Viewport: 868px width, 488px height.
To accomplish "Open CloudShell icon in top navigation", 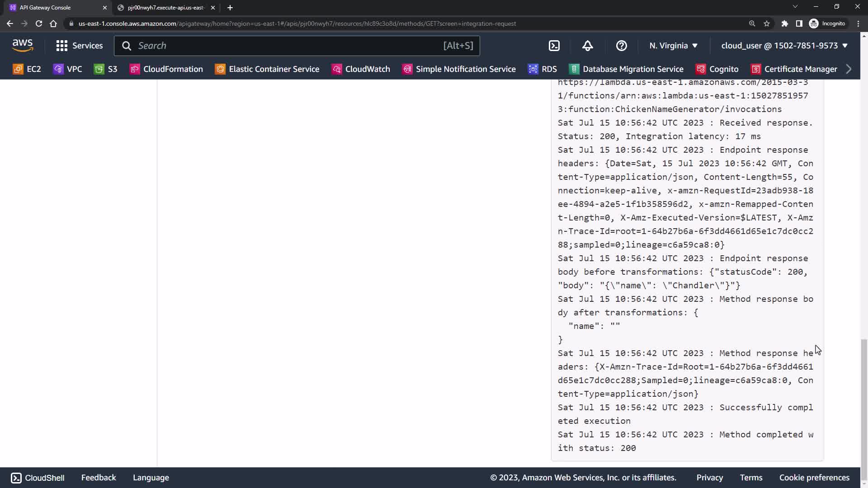I will tap(554, 46).
